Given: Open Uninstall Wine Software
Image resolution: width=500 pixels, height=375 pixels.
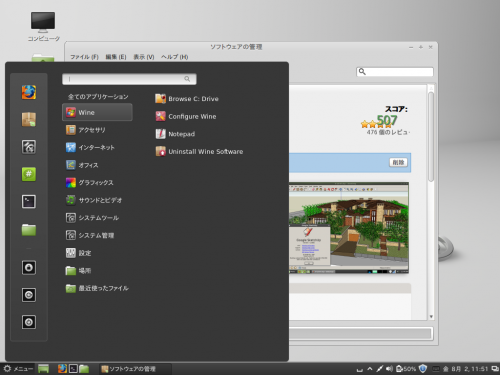Looking at the screenshot, I should click(x=199, y=152).
